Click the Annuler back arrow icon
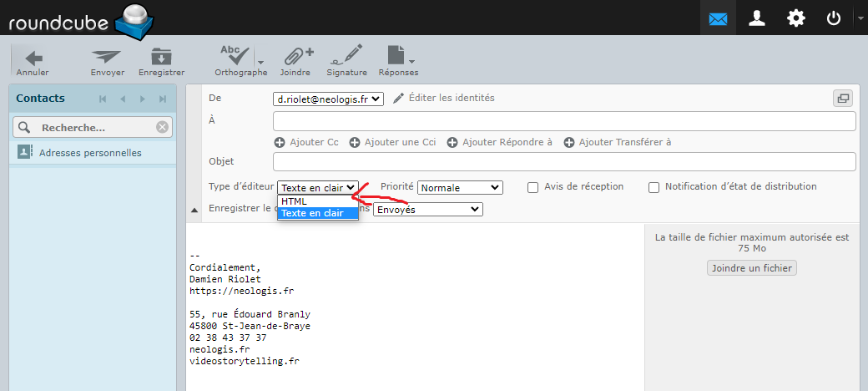The image size is (868, 391). pos(33,58)
